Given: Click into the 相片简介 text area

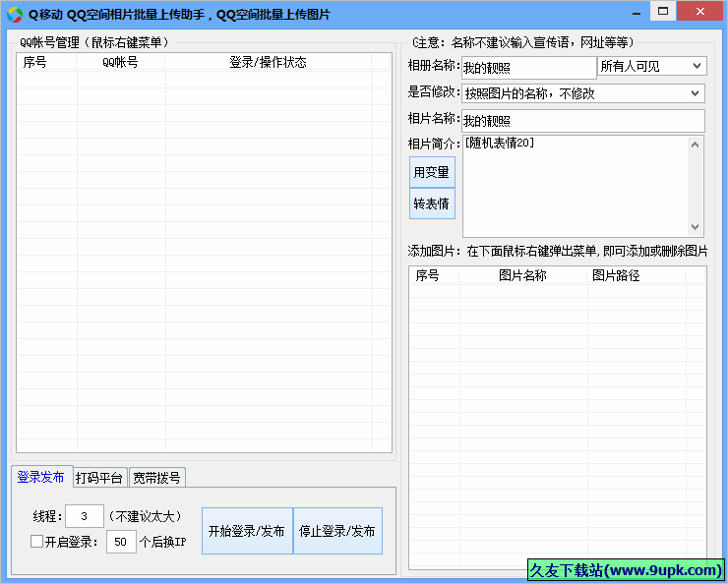Looking at the screenshot, I should point(575,186).
